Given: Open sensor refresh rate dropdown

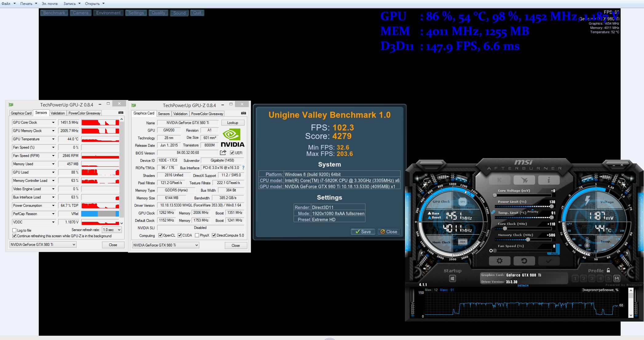Looking at the screenshot, I should coord(112,230).
